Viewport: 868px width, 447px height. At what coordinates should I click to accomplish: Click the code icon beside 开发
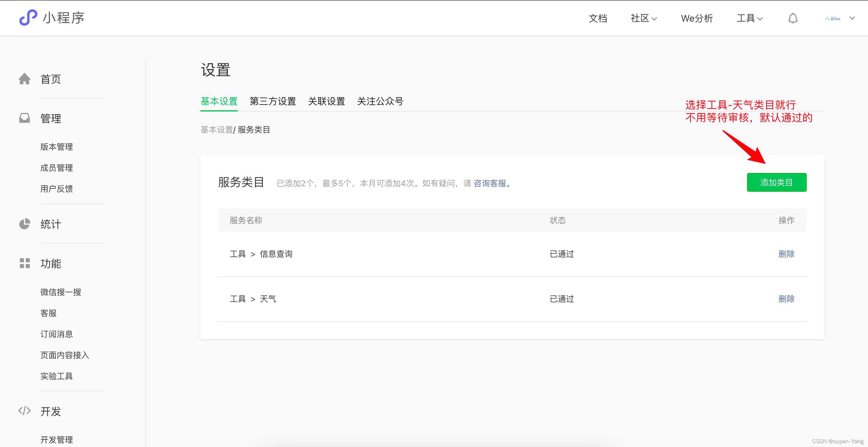pyautogui.click(x=25, y=411)
